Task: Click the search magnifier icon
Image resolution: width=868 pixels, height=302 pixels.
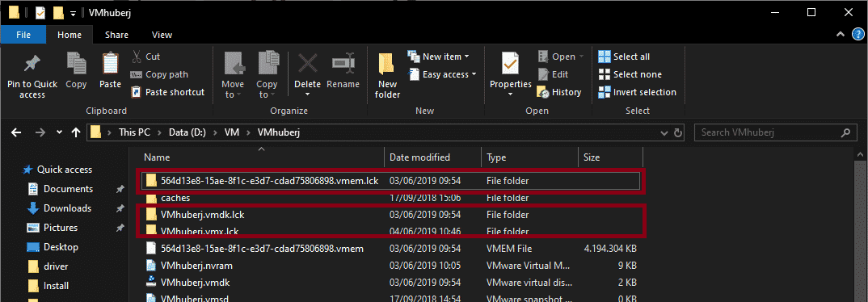Action: [x=845, y=132]
